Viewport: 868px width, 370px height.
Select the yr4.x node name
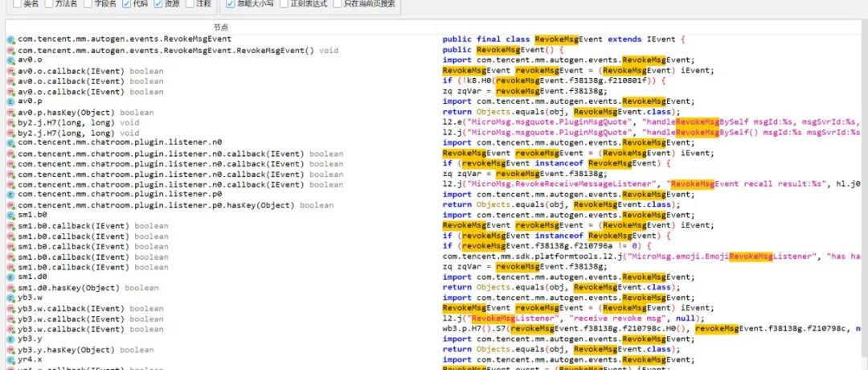click(30, 360)
